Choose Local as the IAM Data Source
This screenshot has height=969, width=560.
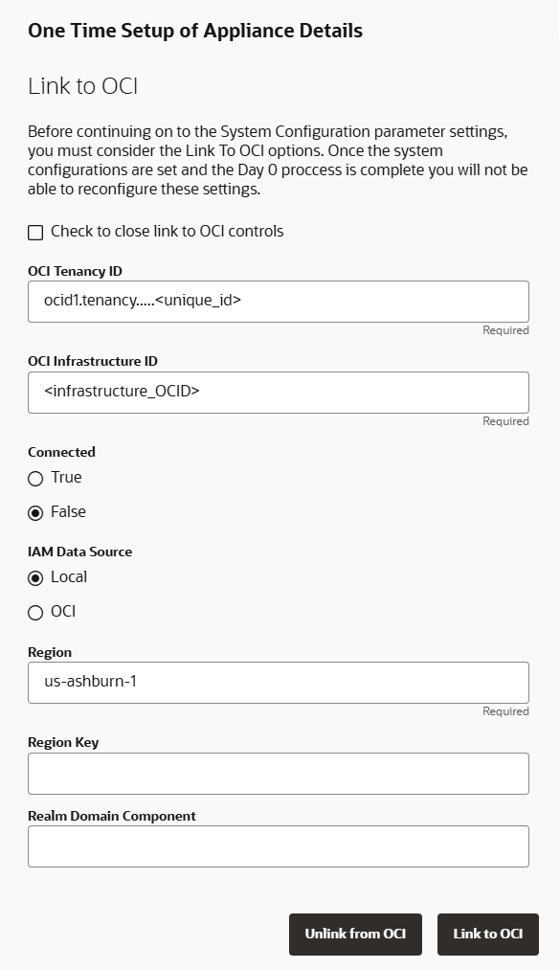point(35,576)
